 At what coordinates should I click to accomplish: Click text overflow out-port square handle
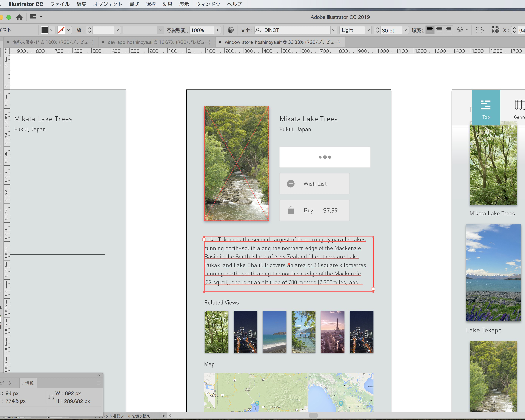[373, 289]
